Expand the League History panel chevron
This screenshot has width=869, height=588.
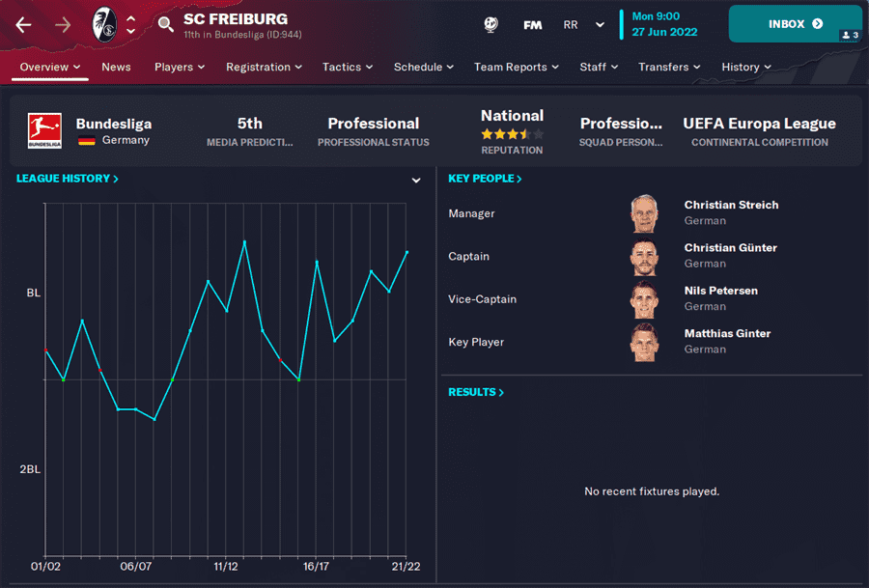point(416,181)
